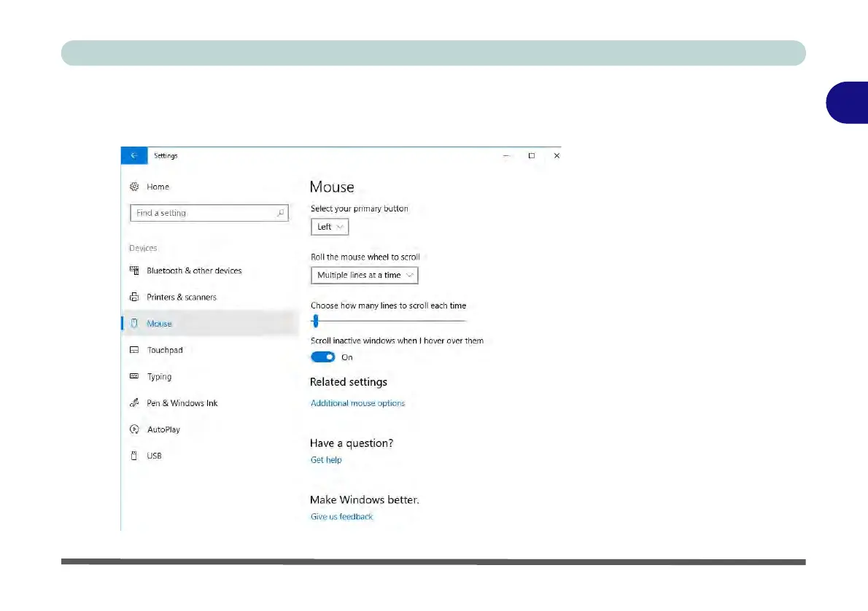Select Printers & scanners in sidebar
The width and height of the screenshot is (868, 611).
pyautogui.click(x=182, y=297)
